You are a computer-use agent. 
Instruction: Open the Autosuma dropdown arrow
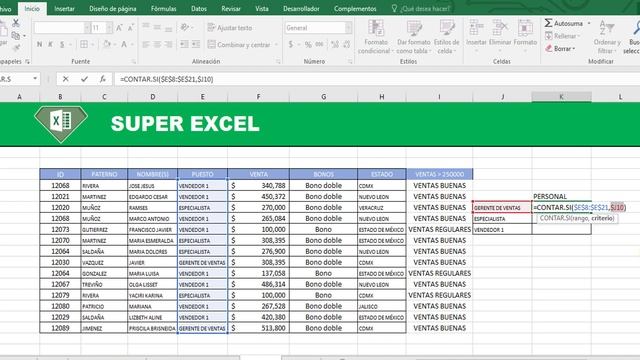pos(589,24)
